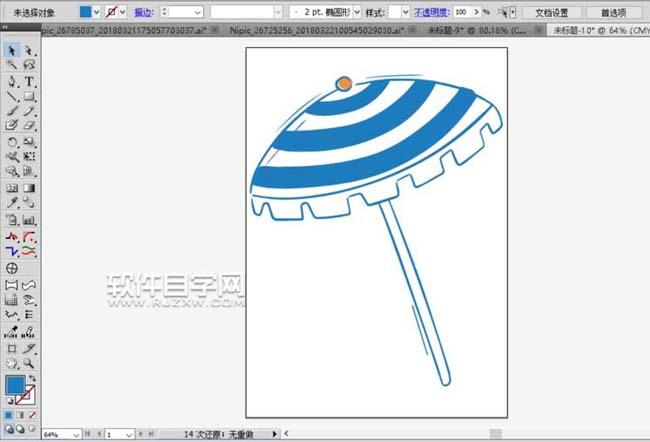Select the Gradient tool

(x=30, y=187)
